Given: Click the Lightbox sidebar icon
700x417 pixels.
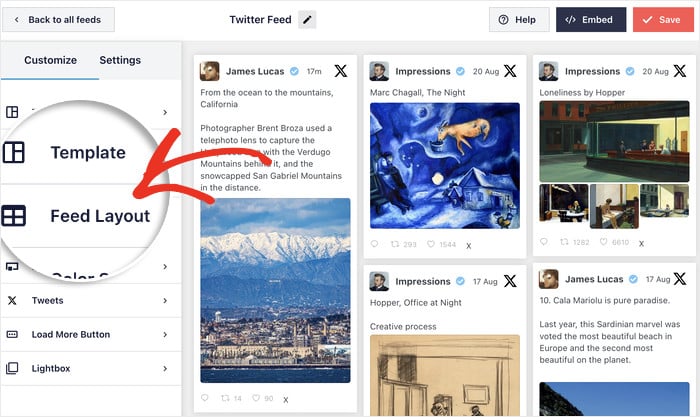Looking at the screenshot, I should [12, 368].
